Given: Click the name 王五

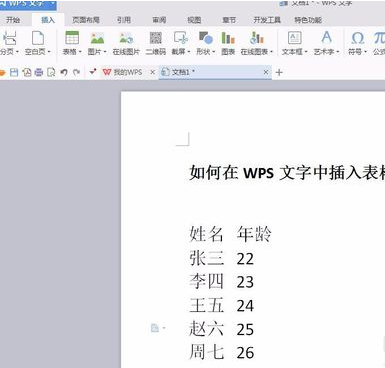Looking at the screenshot, I should pos(206,305).
